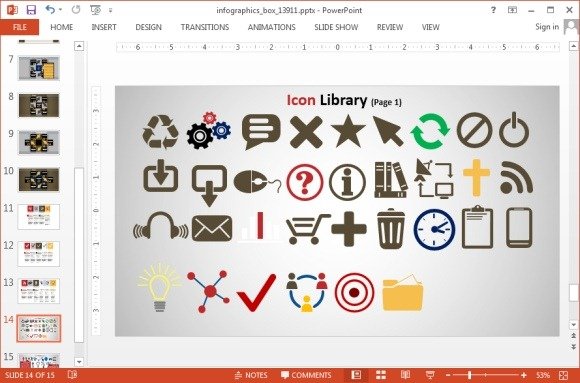
Task: Select slide 7 thumbnail
Action: [x=39, y=68]
